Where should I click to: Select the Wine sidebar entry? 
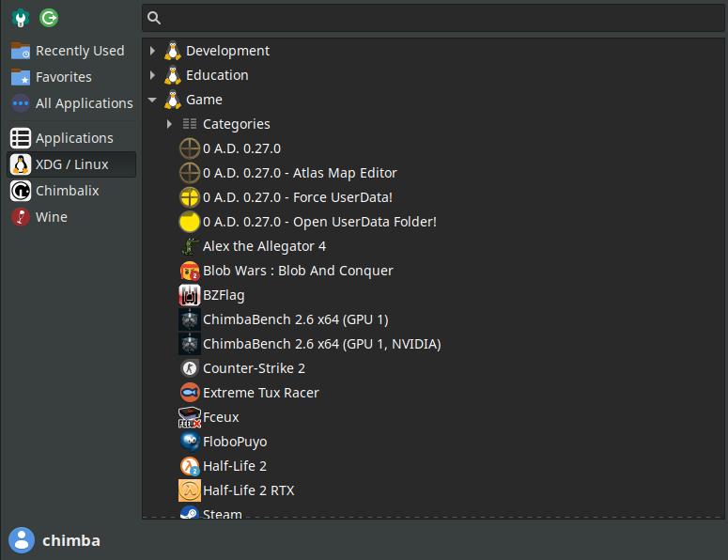pos(51,217)
